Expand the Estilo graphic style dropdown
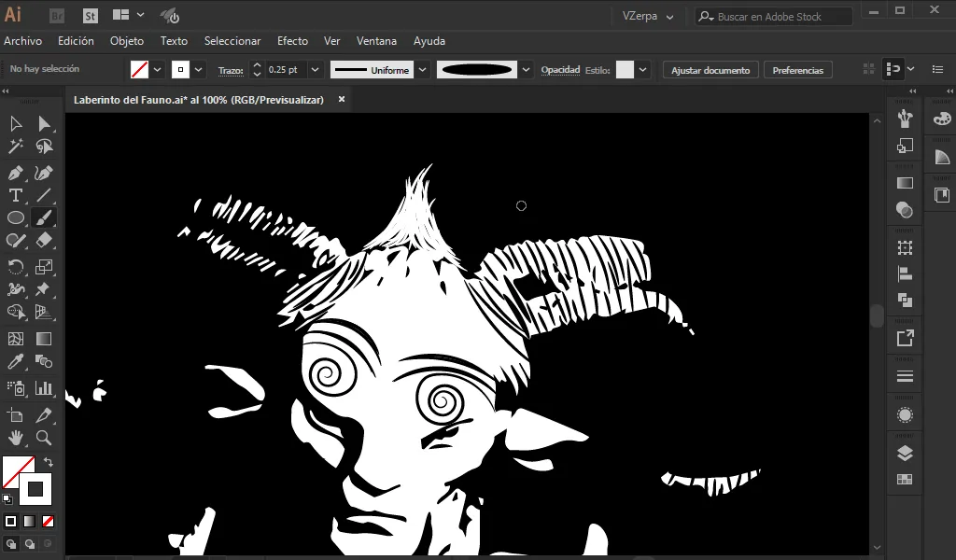Viewport: 956px width, 560px height. pyautogui.click(x=642, y=69)
